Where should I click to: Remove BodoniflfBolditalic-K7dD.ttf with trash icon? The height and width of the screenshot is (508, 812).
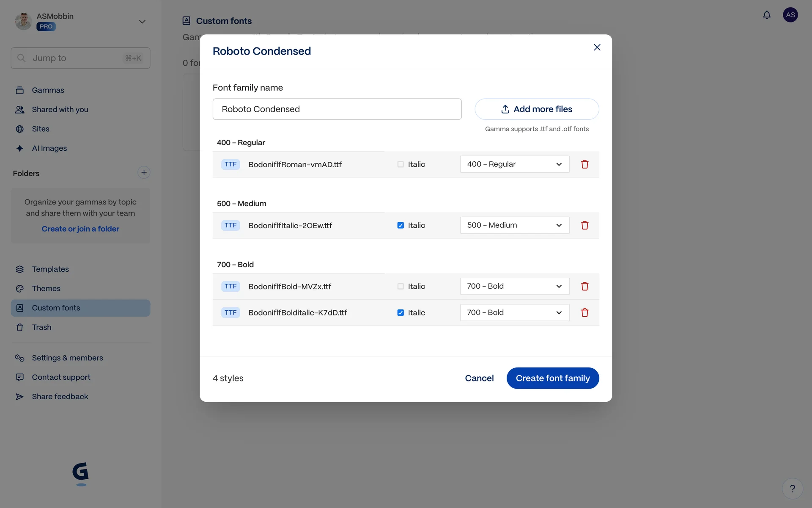tap(584, 312)
